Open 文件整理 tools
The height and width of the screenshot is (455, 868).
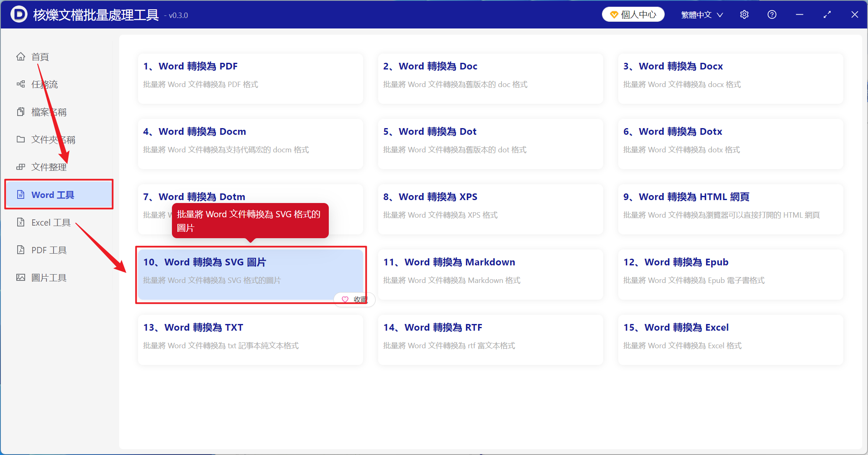tap(49, 167)
